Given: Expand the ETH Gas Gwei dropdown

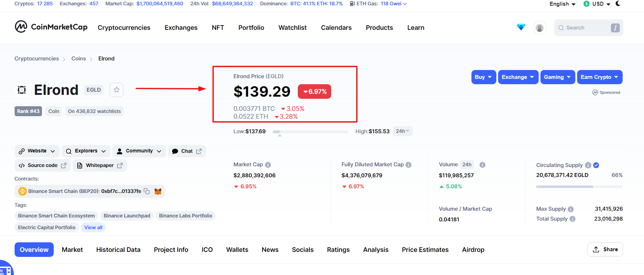Looking at the screenshot, I should point(394,4).
